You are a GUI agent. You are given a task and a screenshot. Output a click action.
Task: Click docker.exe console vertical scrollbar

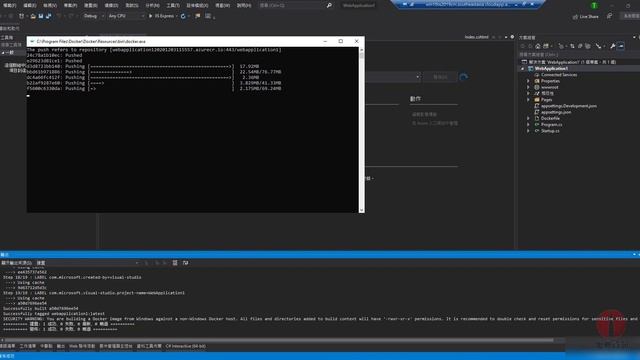coord(362,129)
